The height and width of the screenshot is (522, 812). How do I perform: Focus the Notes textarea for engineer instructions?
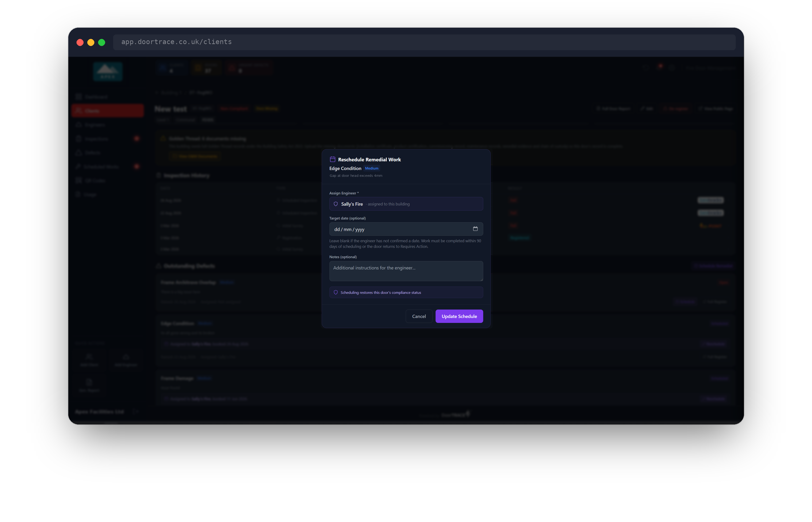406,271
